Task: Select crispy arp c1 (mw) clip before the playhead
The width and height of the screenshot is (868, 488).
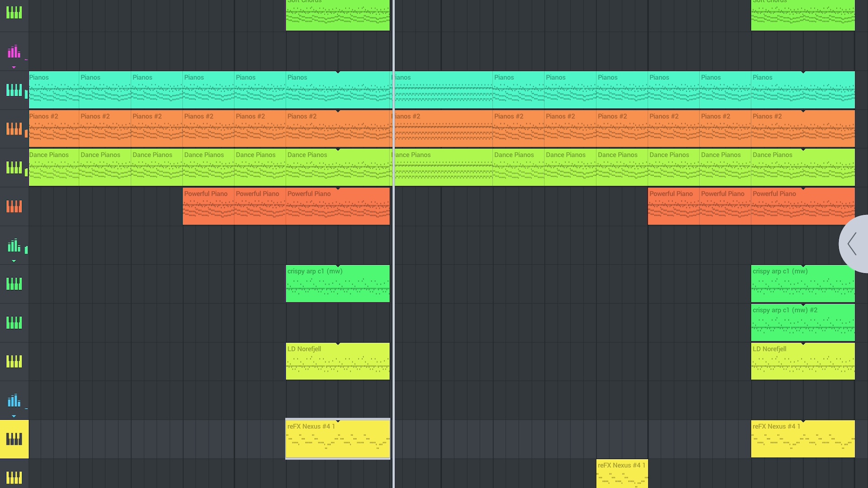Action: click(338, 283)
